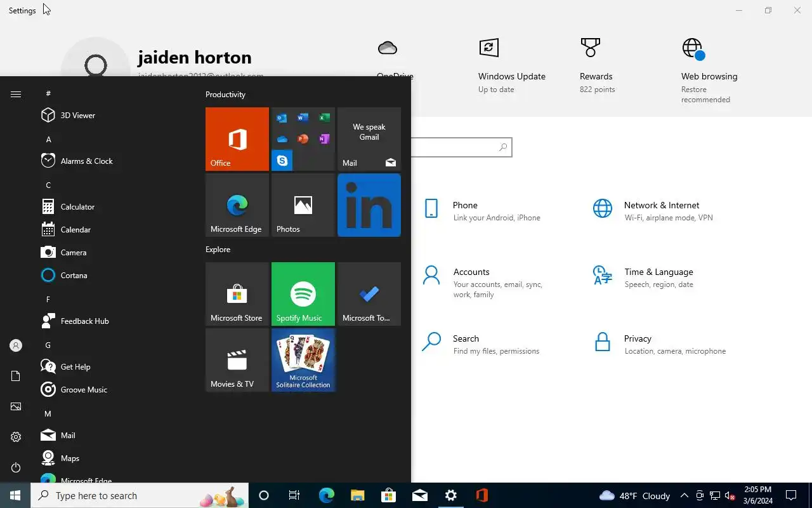This screenshot has height=508, width=812.
Task: Click the G letter header in app list
Action: (48, 345)
